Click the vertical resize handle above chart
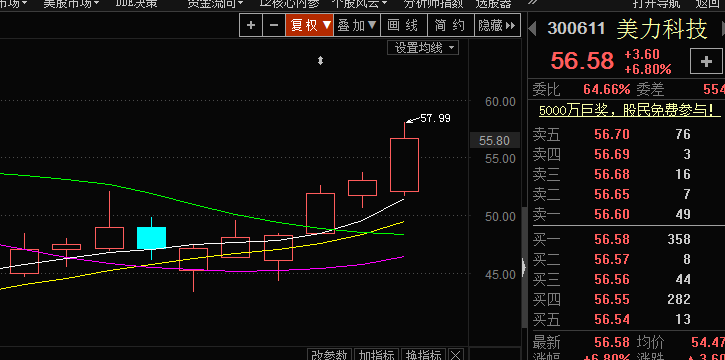 (320, 61)
